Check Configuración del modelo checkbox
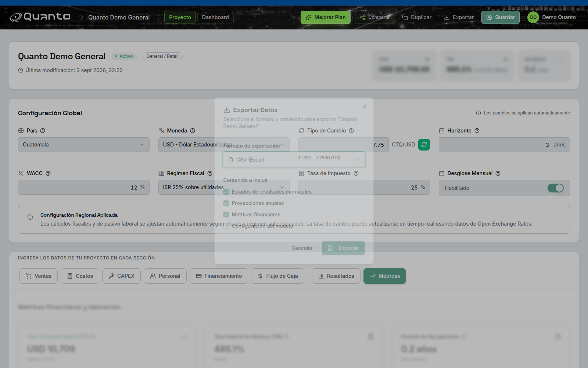 [x=226, y=226]
